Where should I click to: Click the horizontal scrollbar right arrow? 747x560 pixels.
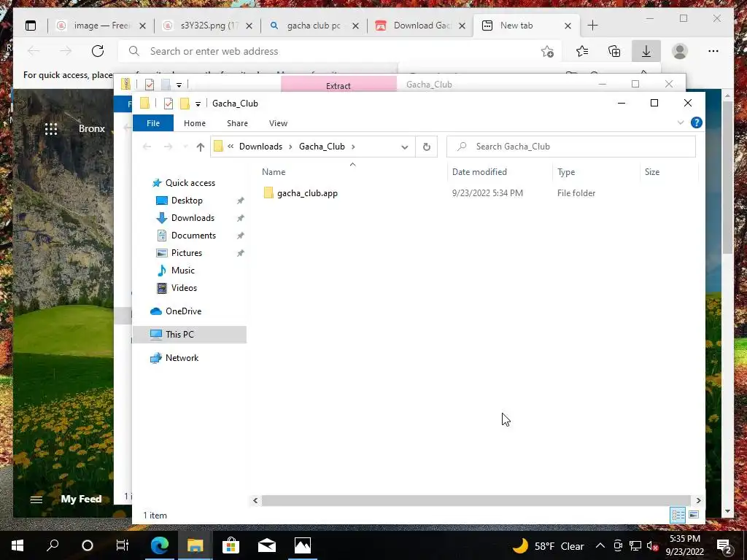pos(698,500)
